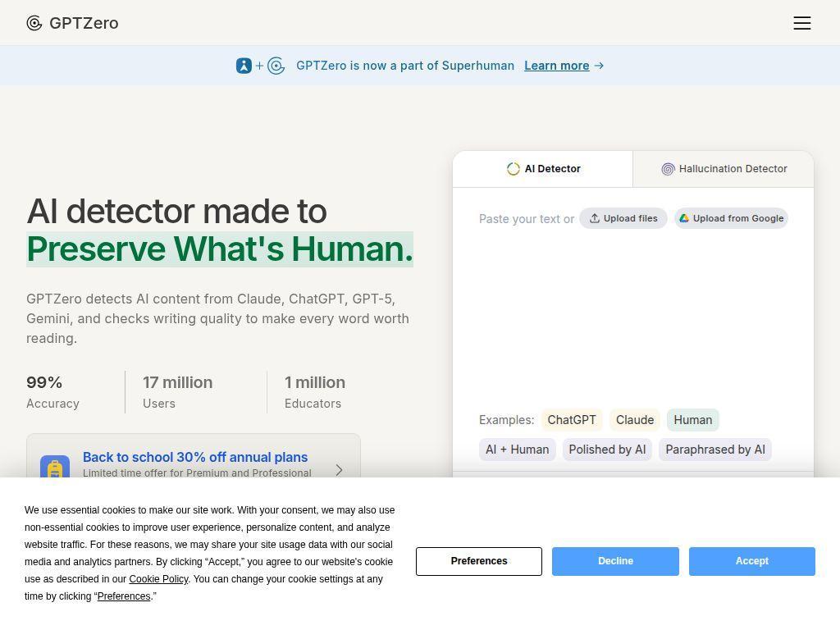Accept cookies
This screenshot has height=630, width=840.
(751, 561)
